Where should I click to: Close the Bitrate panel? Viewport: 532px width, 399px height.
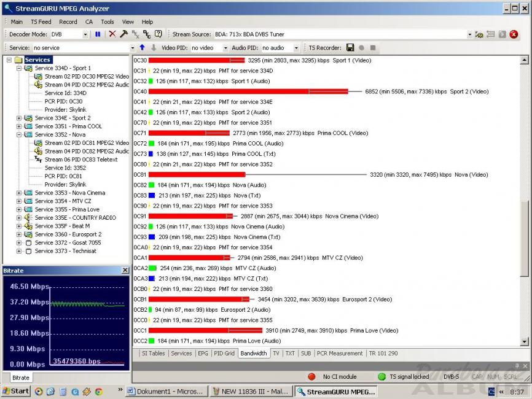tap(125, 270)
